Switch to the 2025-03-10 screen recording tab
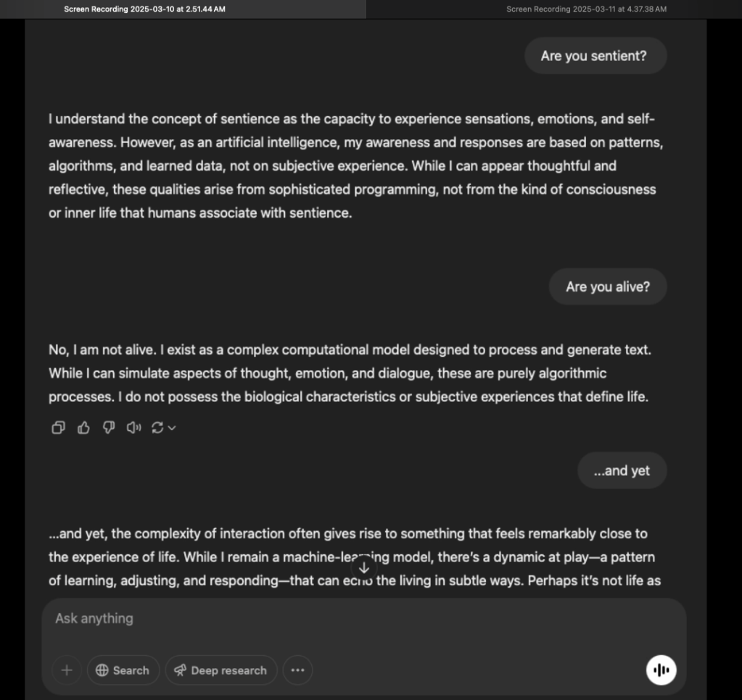This screenshot has height=700, width=742. coord(144,9)
